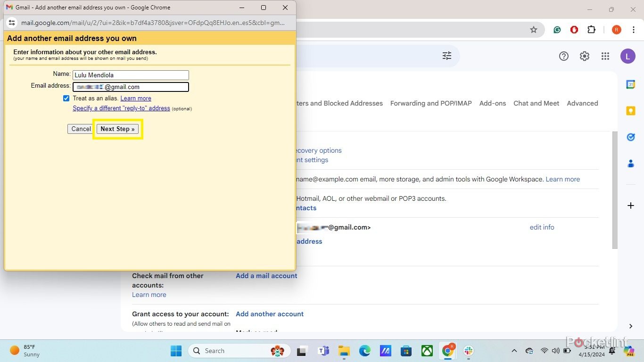
Task: Open Copilot preview icon in taskbar
Action: tap(629, 351)
